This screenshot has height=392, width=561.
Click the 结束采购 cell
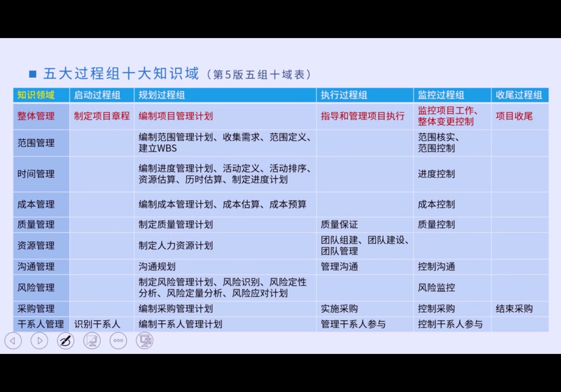click(x=514, y=309)
